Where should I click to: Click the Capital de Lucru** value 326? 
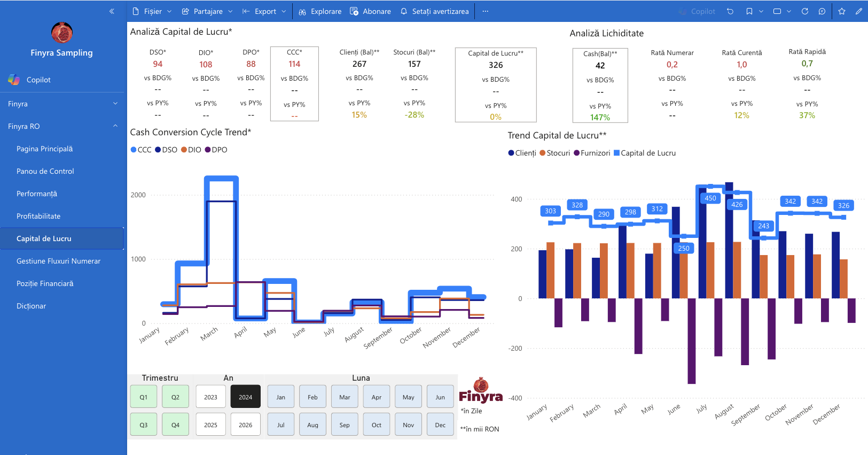(496, 65)
